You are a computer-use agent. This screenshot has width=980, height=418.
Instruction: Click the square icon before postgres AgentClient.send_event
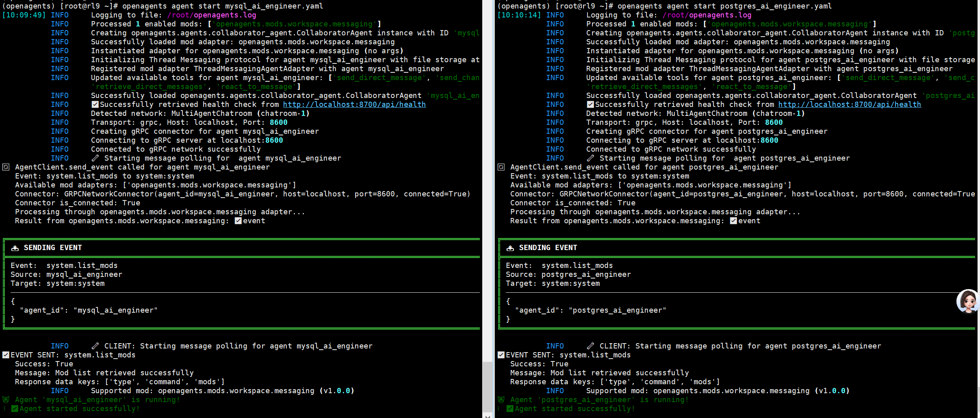(x=501, y=167)
